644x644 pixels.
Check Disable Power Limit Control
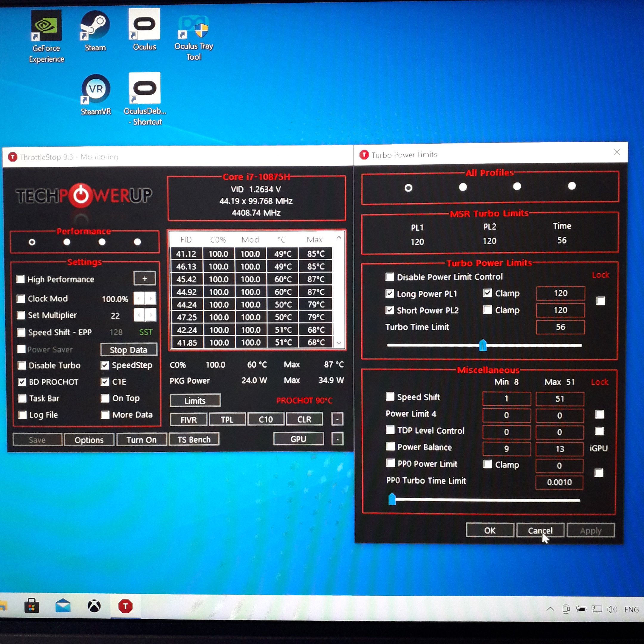point(390,277)
